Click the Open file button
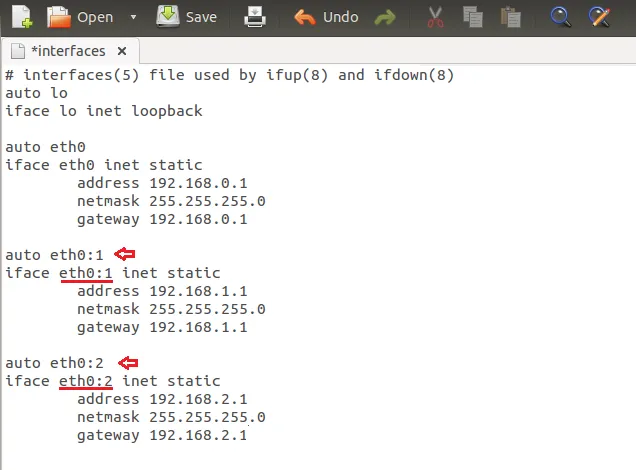 point(82,17)
